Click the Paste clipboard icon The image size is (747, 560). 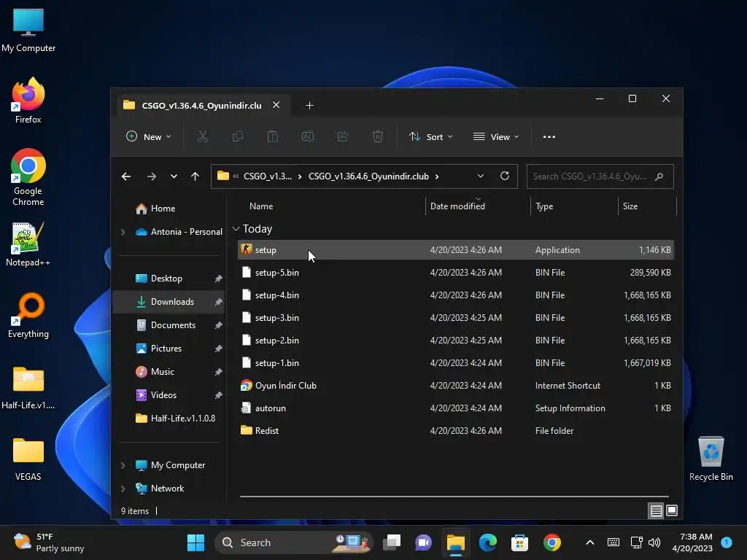(x=273, y=136)
